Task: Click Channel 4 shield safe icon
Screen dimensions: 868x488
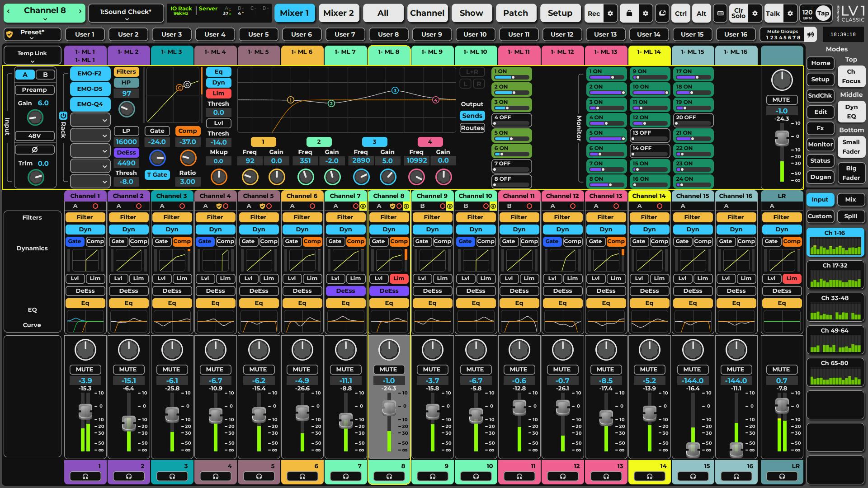Action: tap(219, 206)
